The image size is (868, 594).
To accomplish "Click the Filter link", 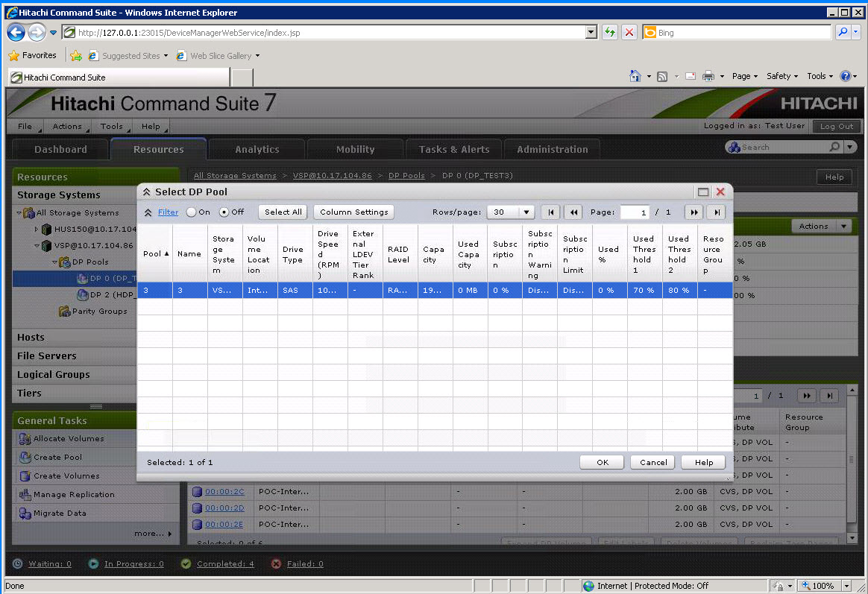I will coord(168,212).
